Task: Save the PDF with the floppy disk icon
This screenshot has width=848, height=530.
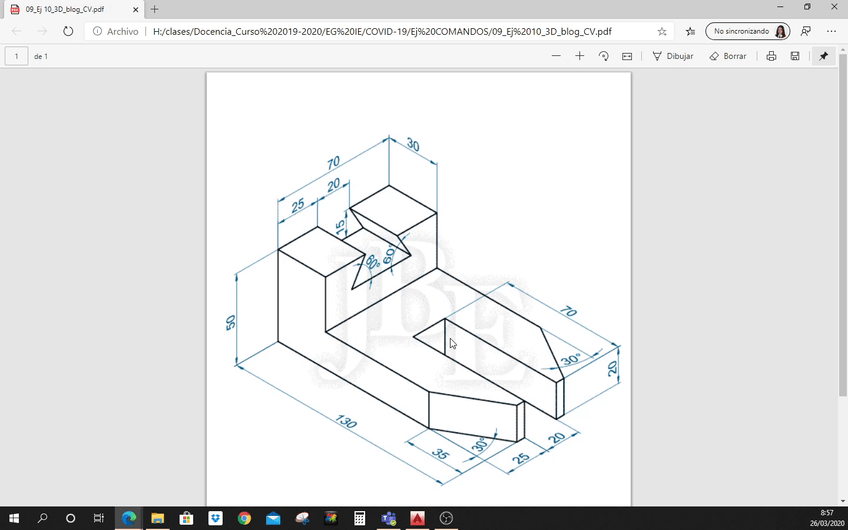Action: 795,56
